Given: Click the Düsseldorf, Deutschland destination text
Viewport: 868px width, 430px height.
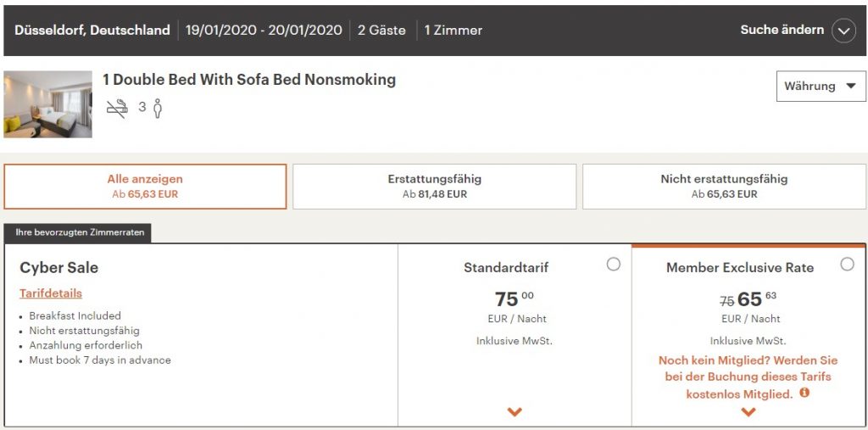Looking at the screenshot, I should pyautogui.click(x=92, y=30).
